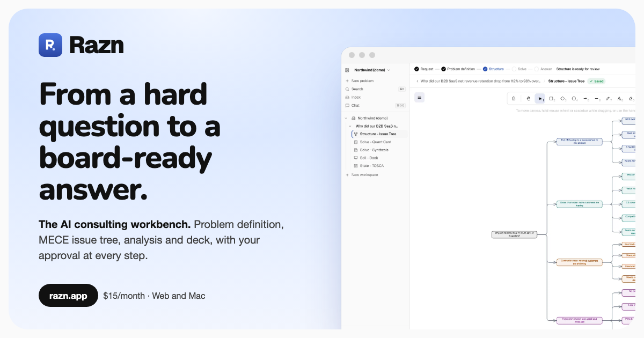Click the Saved status badge
Screen dimensions: 644x338
click(597, 81)
